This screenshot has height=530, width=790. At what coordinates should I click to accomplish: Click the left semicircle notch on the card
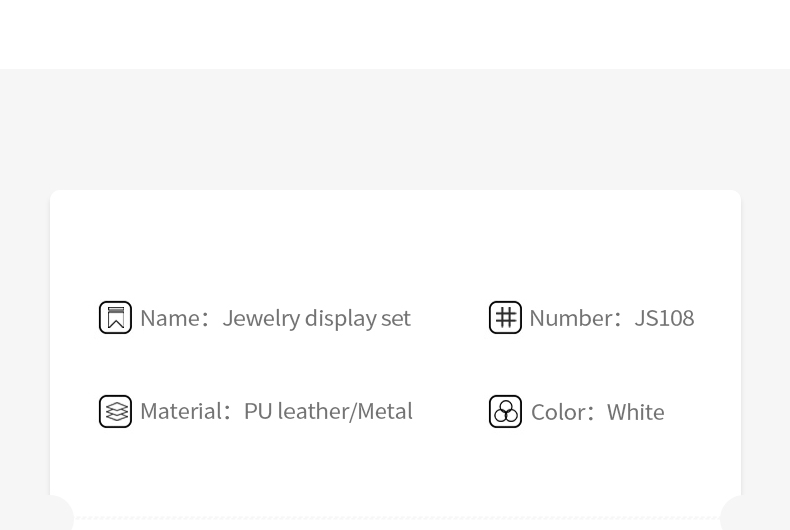point(58,512)
